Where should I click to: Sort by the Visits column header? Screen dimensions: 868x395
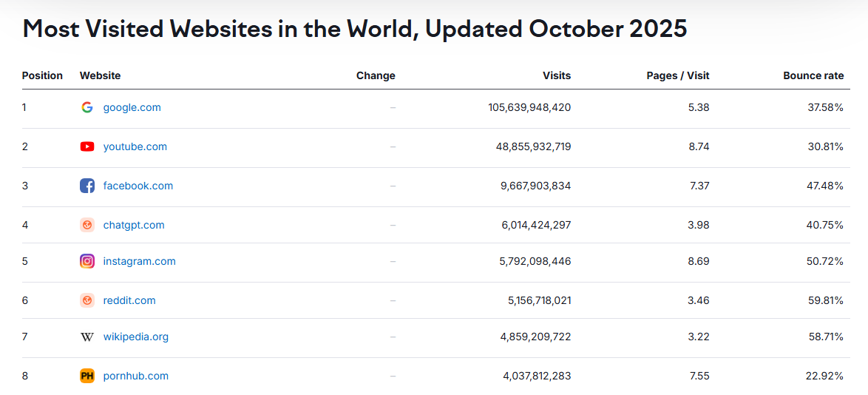557,75
